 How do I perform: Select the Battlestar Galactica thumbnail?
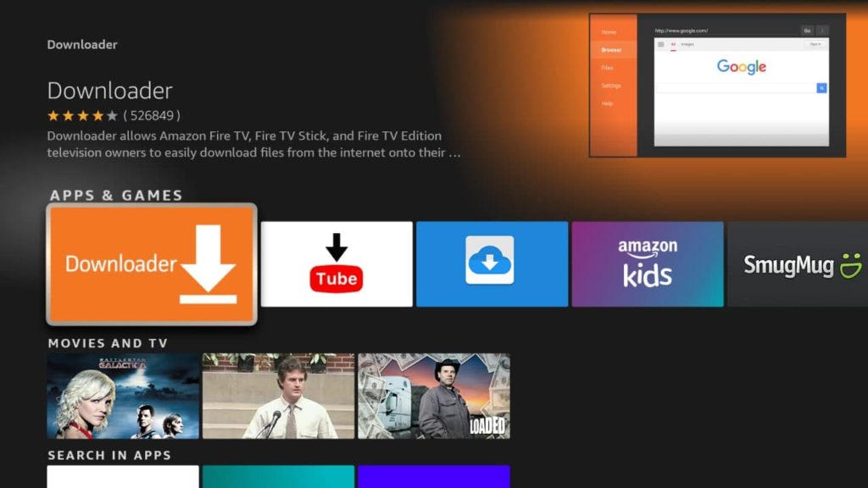(123, 396)
